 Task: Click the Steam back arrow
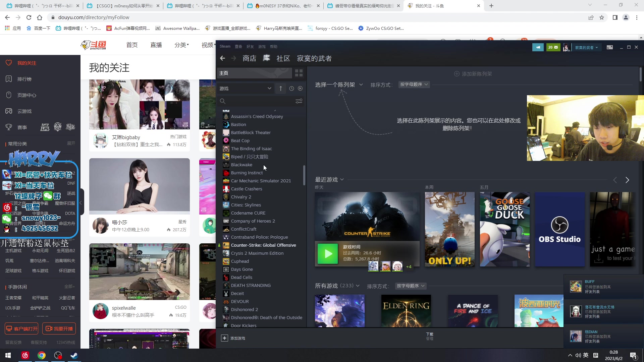click(222, 58)
